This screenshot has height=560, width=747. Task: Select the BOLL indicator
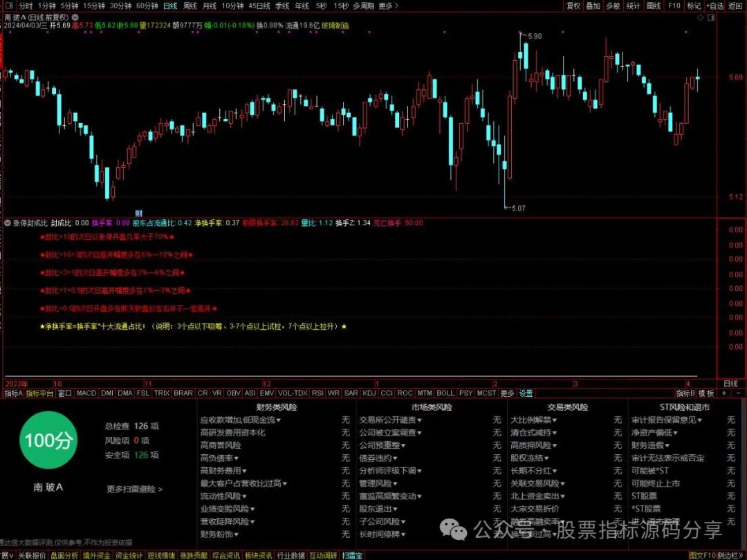tap(445, 393)
